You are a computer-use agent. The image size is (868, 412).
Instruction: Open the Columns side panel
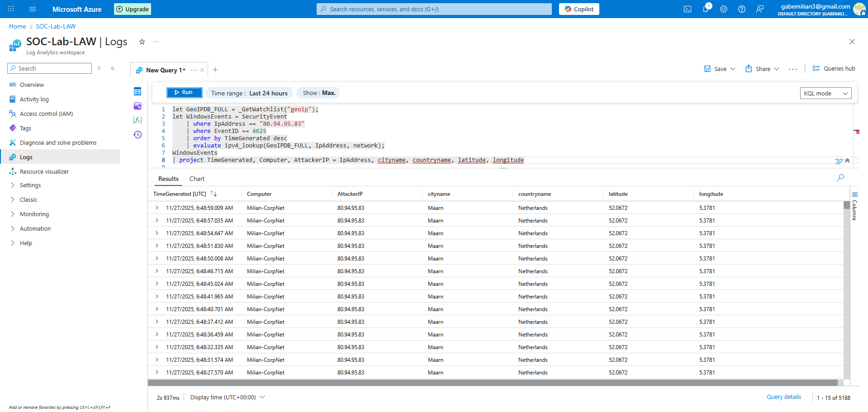pos(854,207)
